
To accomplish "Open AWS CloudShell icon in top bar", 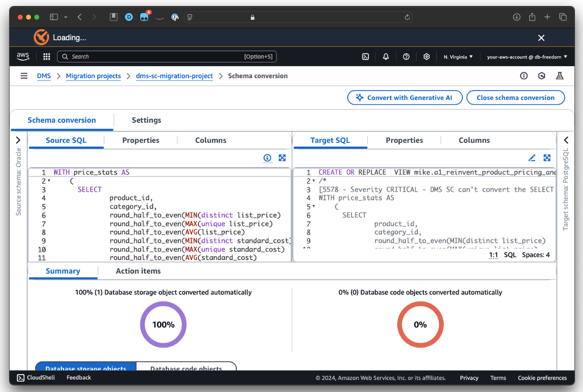I will point(366,56).
